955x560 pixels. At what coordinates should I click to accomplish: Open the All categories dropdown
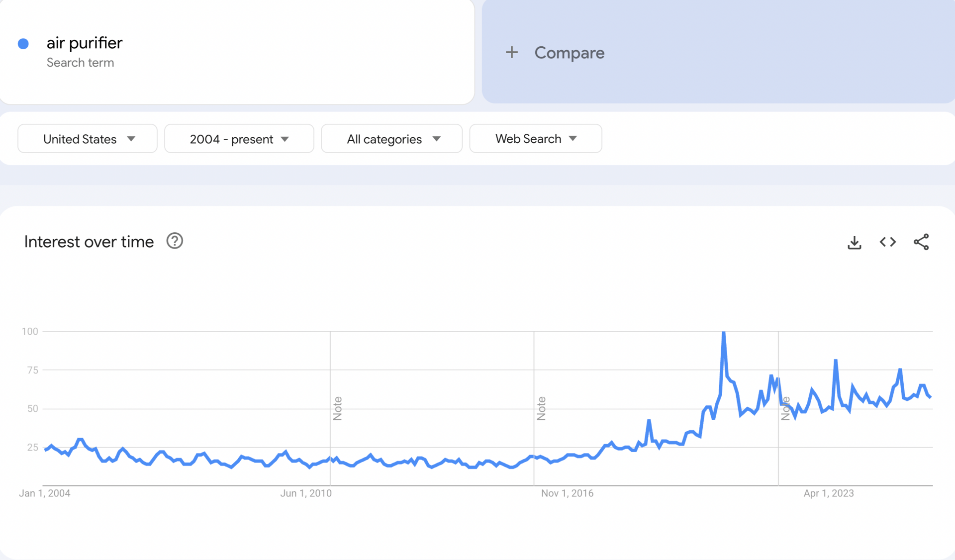tap(391, 139)
